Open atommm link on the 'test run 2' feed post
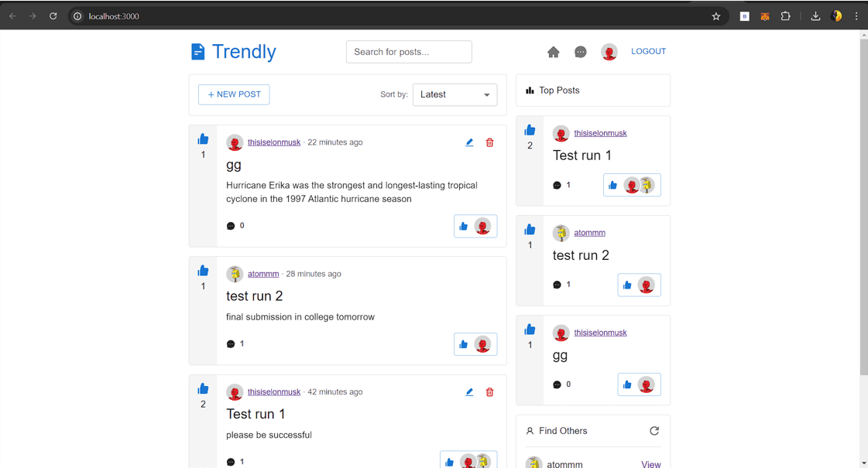Viewport: 868px width, 468px height. [x=263, y=274]
